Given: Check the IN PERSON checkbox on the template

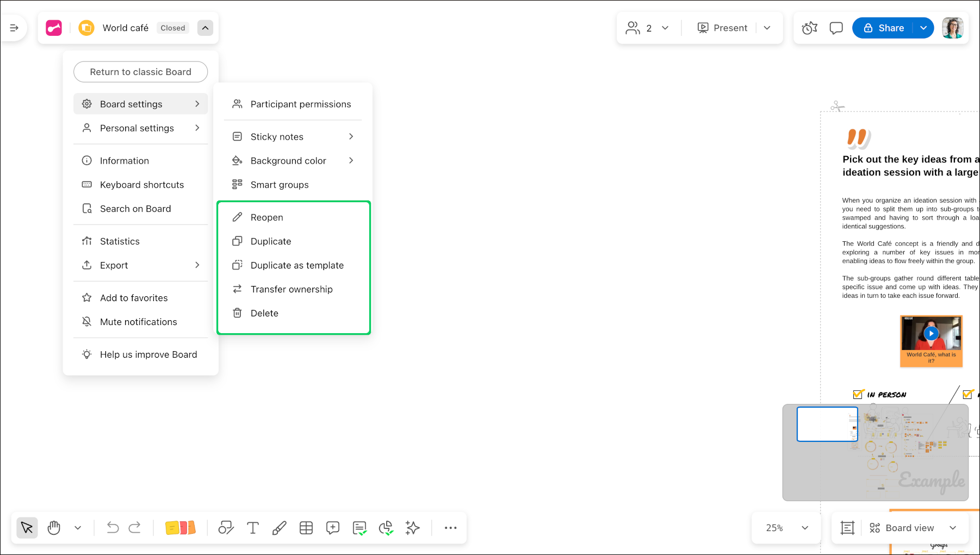Looking at the screenshot, I should tap(858, 394).
